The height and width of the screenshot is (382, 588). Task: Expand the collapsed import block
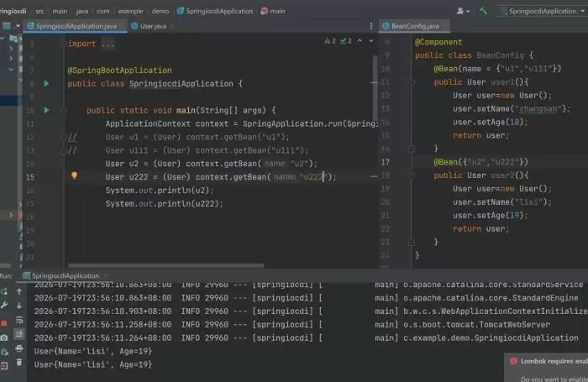63,44
